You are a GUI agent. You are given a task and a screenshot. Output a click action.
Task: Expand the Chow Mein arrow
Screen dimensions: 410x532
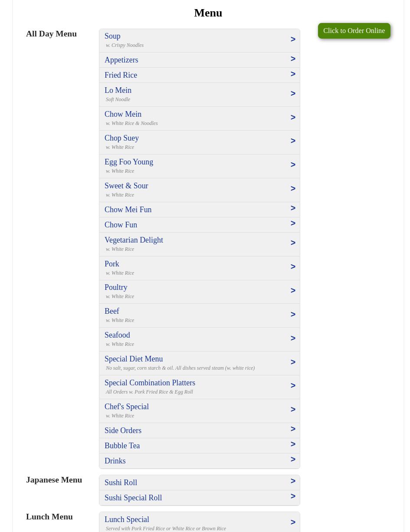tap(293, 118)
